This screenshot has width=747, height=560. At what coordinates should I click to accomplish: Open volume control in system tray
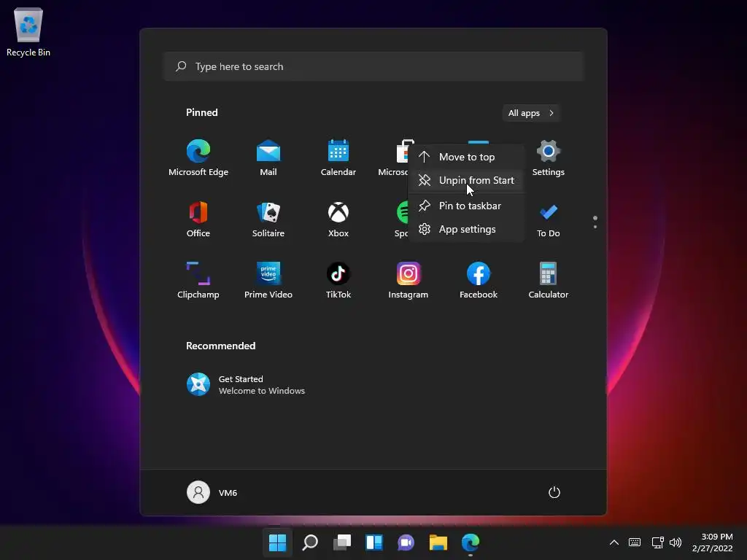(x=676, y=542)
